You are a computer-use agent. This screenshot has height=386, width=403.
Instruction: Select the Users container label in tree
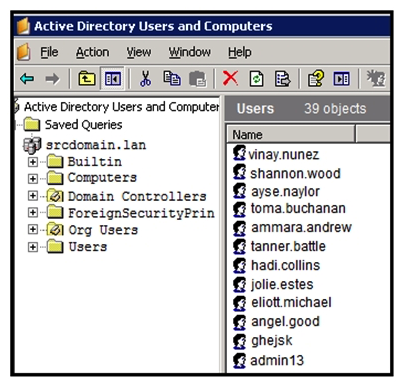88,247
